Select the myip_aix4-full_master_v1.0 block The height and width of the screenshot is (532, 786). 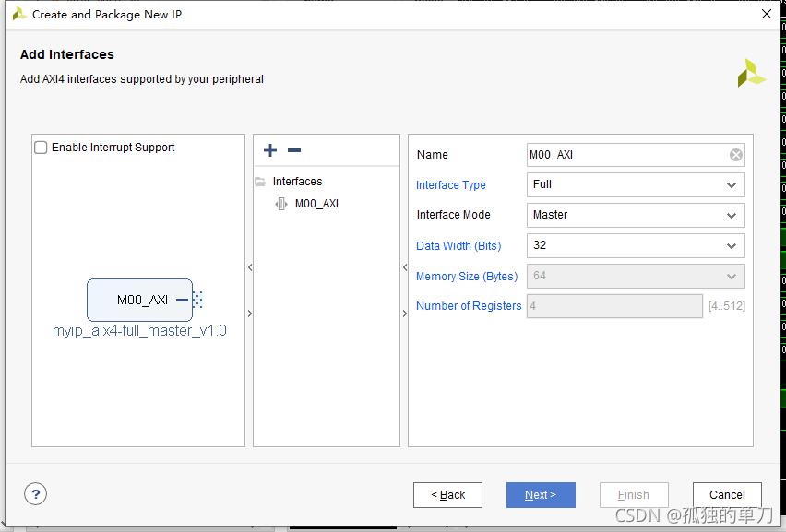click(x=139, y=300)
